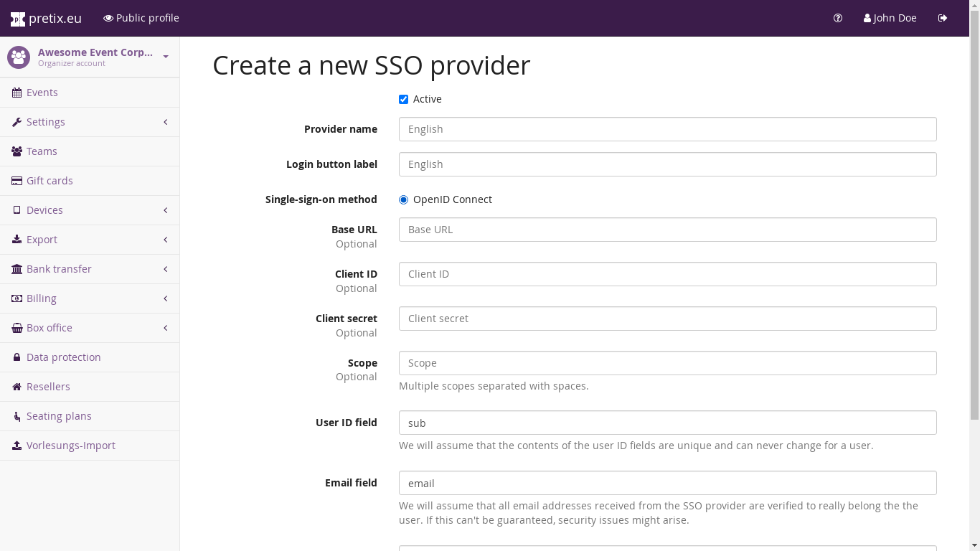Open the Seating plans menu item
Image resolution: width=980 pixels, height=551 pixels.
click(59, 416)
